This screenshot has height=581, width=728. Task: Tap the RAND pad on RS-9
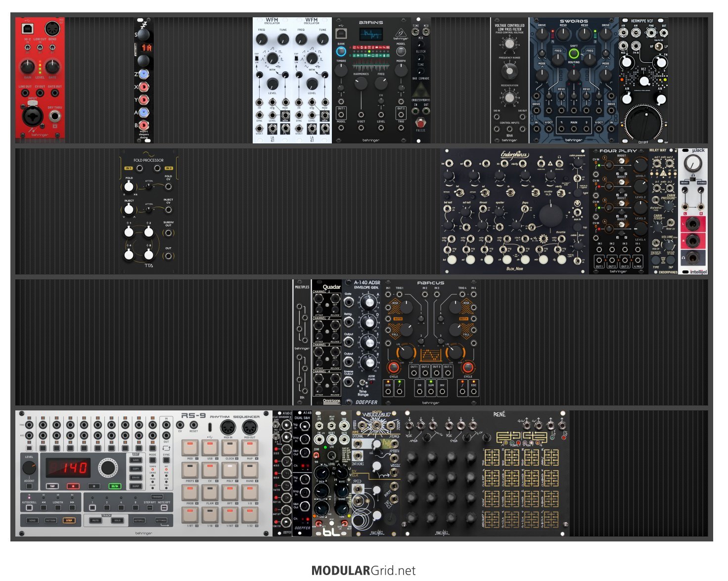click(249, 470)
